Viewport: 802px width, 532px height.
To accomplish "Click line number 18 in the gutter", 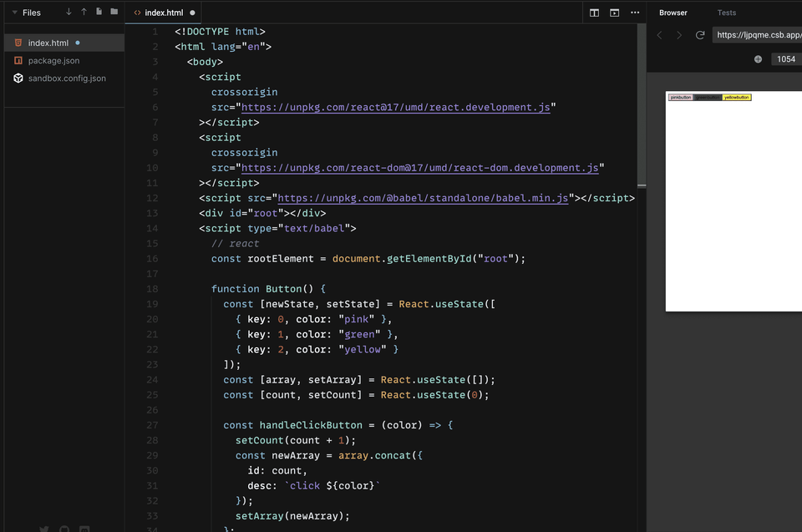I will pos(152,289).
